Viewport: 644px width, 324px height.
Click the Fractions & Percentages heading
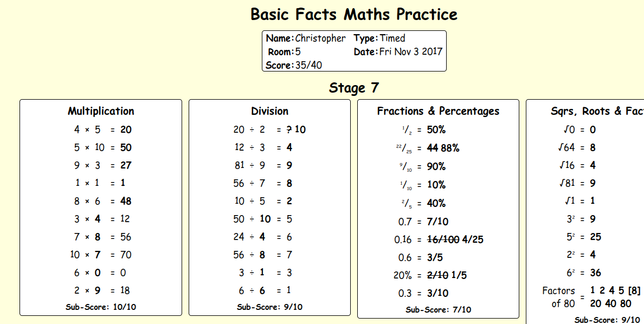[x=438, y=111]
